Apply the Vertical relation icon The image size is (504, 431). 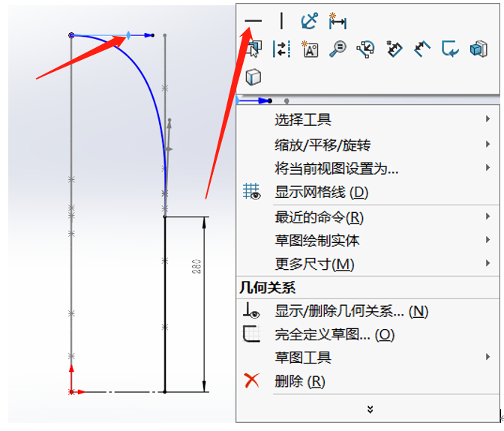pyautogui.click(x=281, y=21)
